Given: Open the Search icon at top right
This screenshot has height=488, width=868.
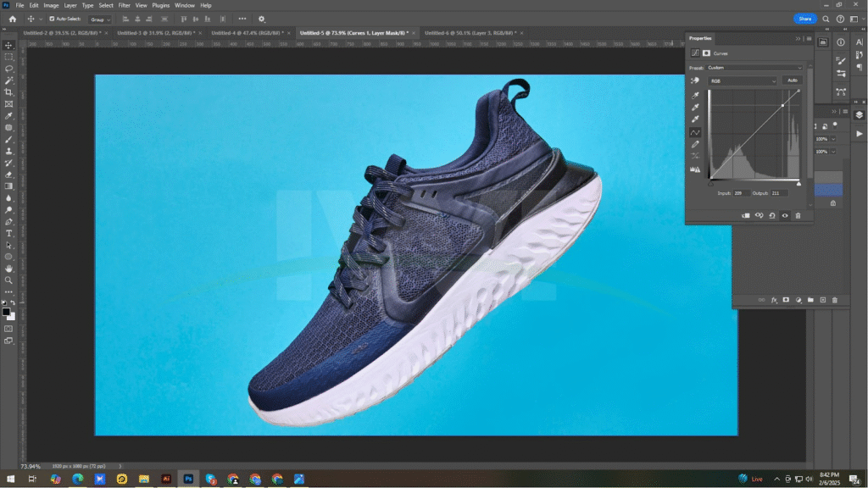Looking at the screenshot, I should pyautogui.click(x=826, y=19).
